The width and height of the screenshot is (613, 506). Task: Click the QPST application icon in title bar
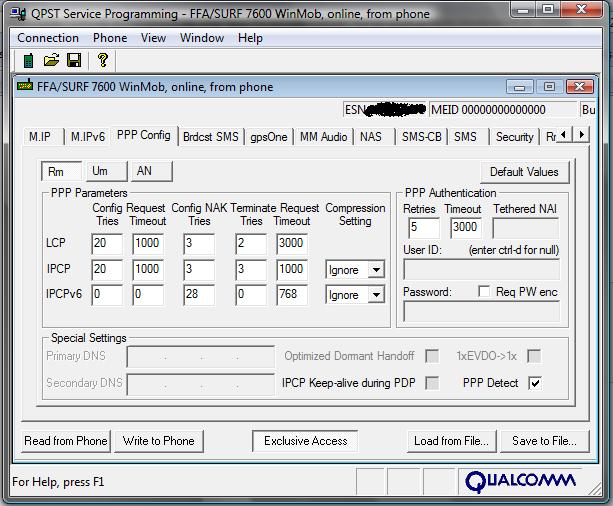point(18,13)
